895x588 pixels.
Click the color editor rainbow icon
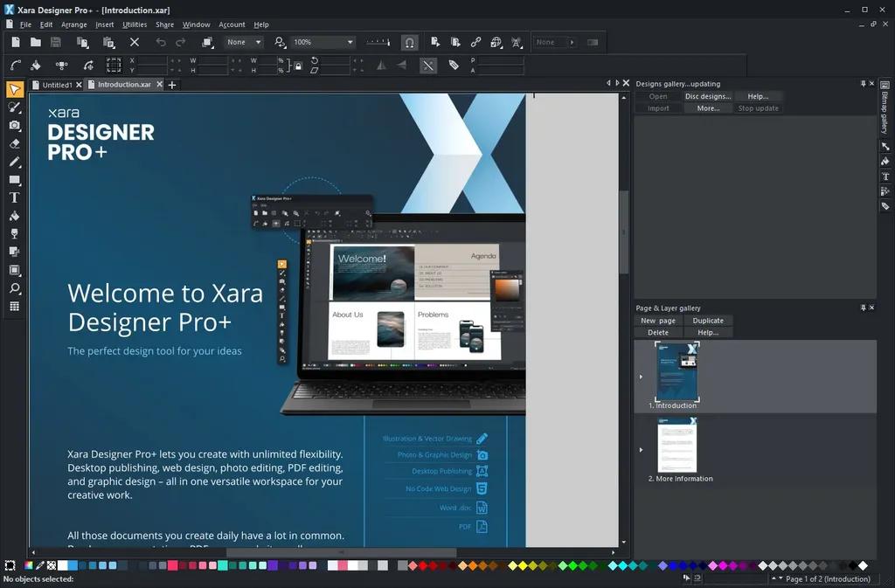tap(29, 565)
